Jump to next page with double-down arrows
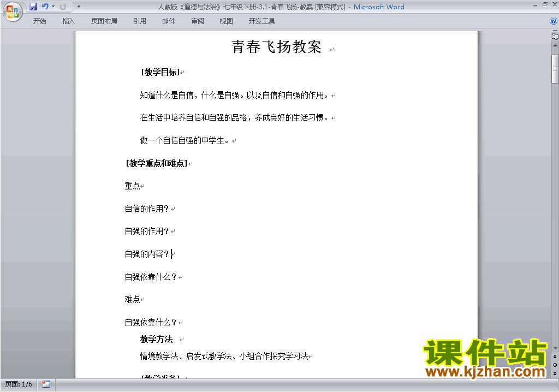Viewport: 559px width, 392px height. coord(555,373)
